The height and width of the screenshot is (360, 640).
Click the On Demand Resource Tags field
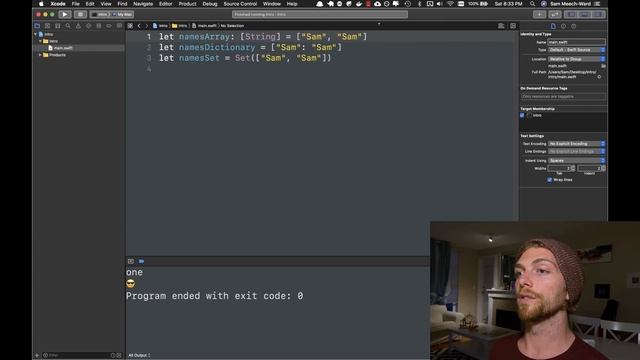coord(563,97)
